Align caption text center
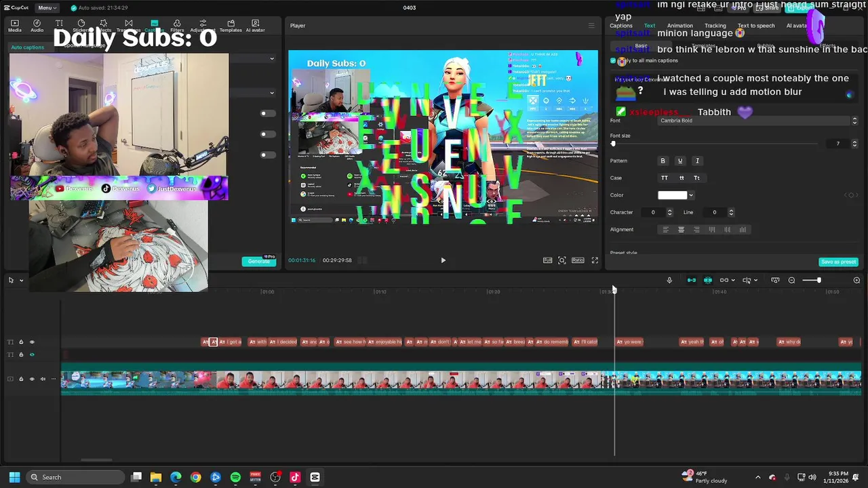Image resolution: width=868 pixels, height=488 pixels. (x=681, y=230)
